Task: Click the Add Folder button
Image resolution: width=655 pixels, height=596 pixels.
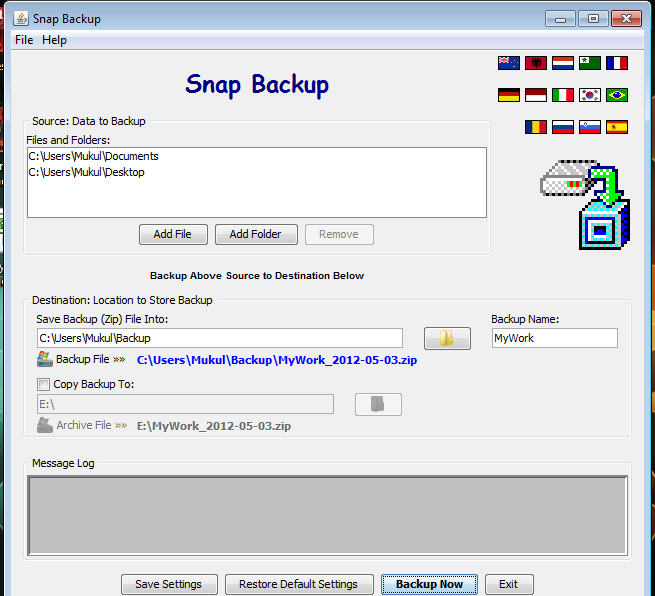Action: coord(256,234)
